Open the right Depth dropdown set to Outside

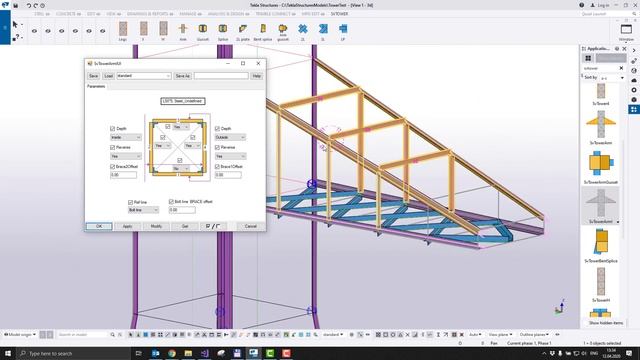click(x=230, y=138)
